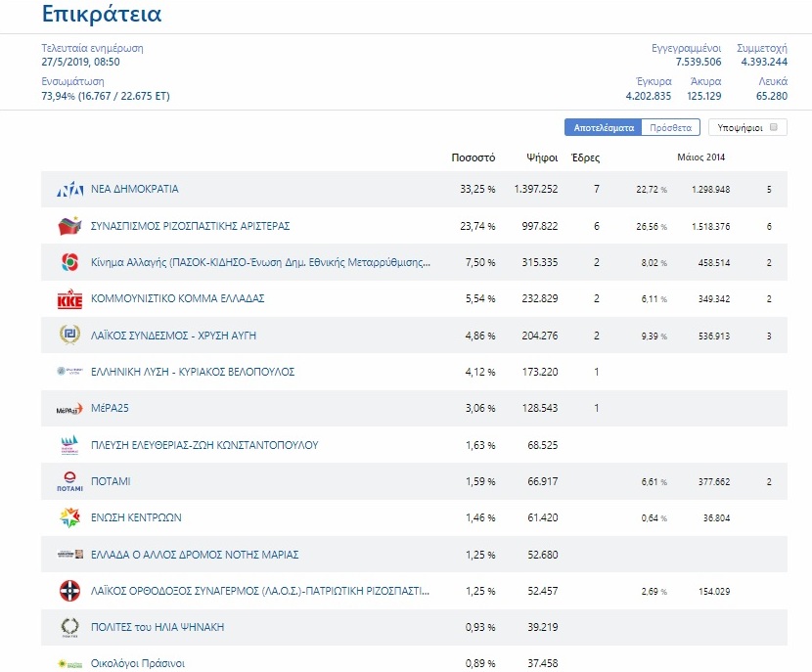Open ΚΟΜΜΟΥΝΙΣΤΙΚΟ ΚΟΜΜΑ ΕΛΛΑΔΑΣ link
This screenshot has width=812, height=672.
[178, 298]
